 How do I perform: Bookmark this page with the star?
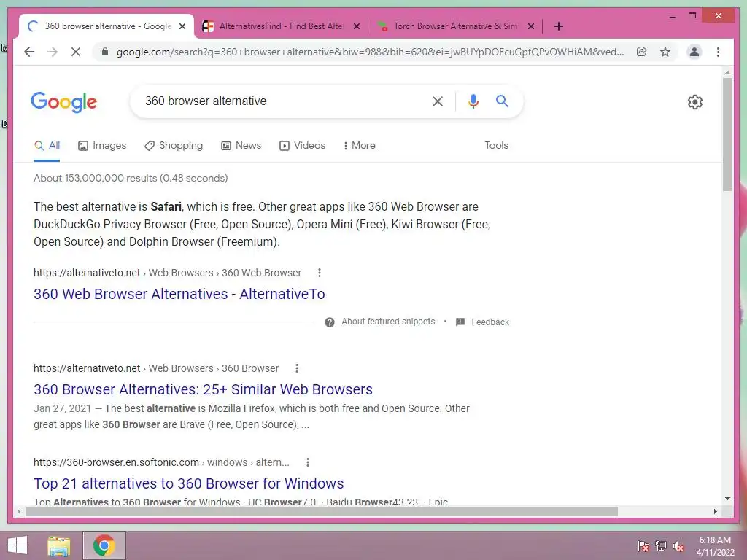[x=665, y=52]
